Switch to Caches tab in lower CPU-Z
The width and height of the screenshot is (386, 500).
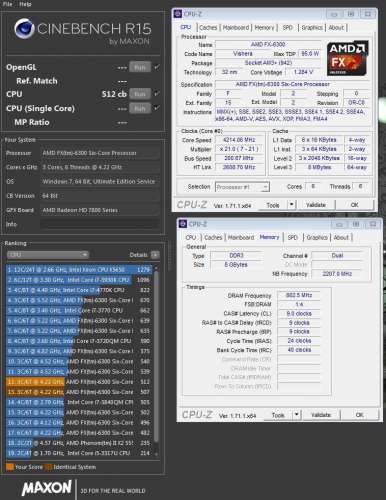point(213,238)
